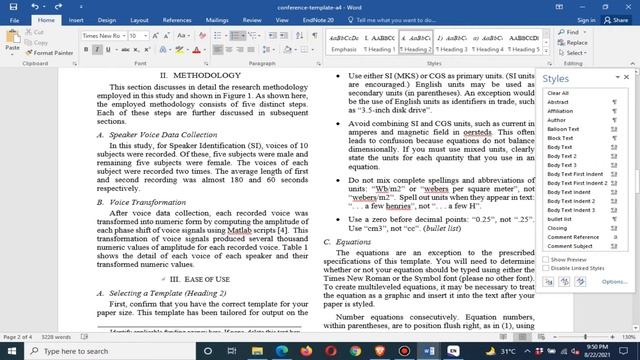The image size is (640, 360).
Task: Click Sign in
Action: (x=586, y=20)
